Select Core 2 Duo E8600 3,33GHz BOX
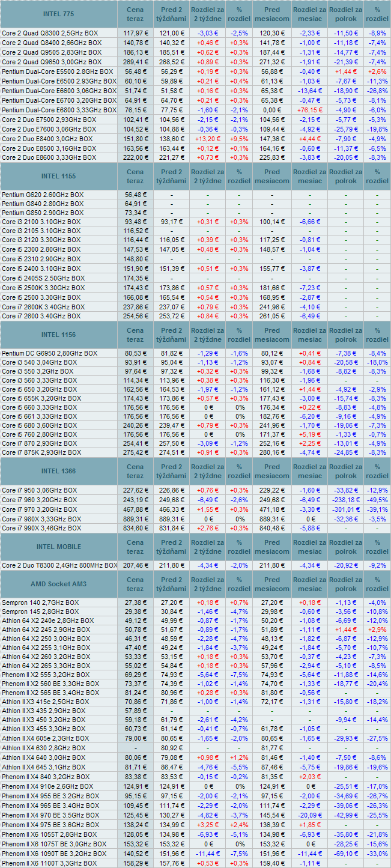This screenshot has width=391, height=868. coord(49,157)
